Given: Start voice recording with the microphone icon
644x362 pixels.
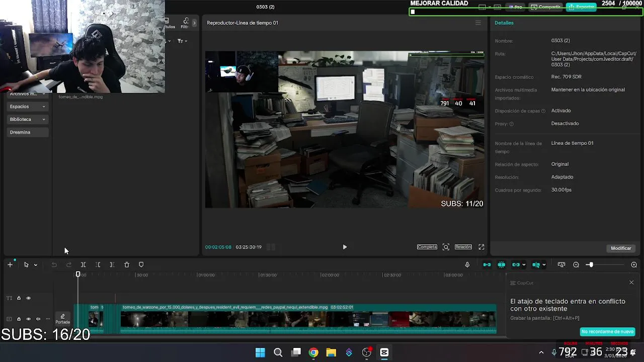Looking at the screenshot, I should (467, 264).
